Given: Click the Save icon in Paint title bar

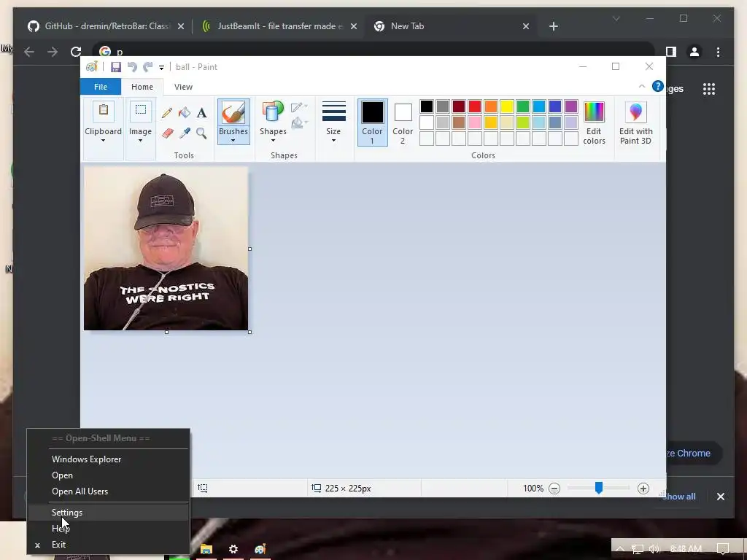Looking at the screenshot, I should point(116,67).
